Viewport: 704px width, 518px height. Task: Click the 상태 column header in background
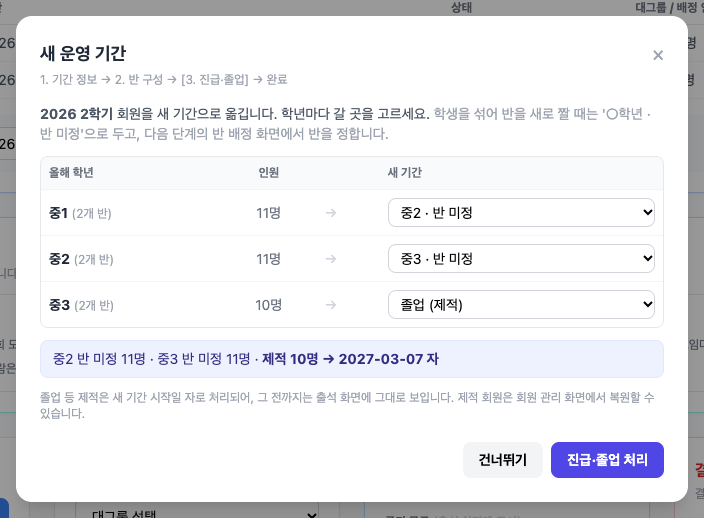pos(462,7)
